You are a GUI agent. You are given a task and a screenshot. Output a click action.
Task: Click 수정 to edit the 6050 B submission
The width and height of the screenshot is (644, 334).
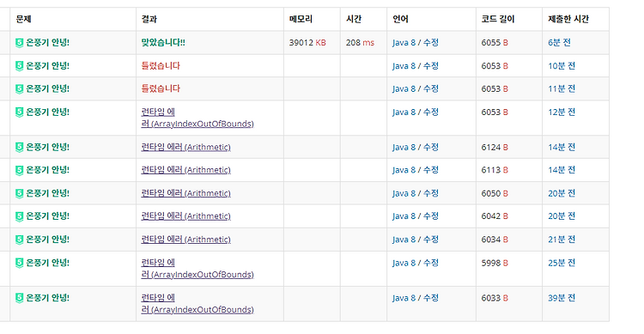pos(431,193)
